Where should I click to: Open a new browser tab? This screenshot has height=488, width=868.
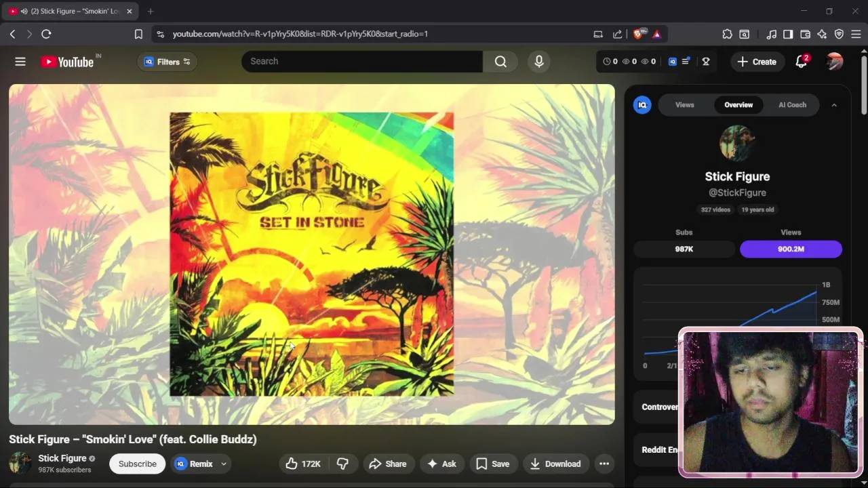(x=151, y=11)
